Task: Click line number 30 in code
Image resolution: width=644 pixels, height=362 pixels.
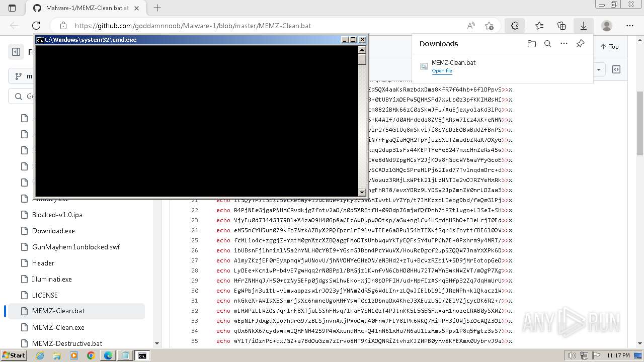Action: coord(195,291)
